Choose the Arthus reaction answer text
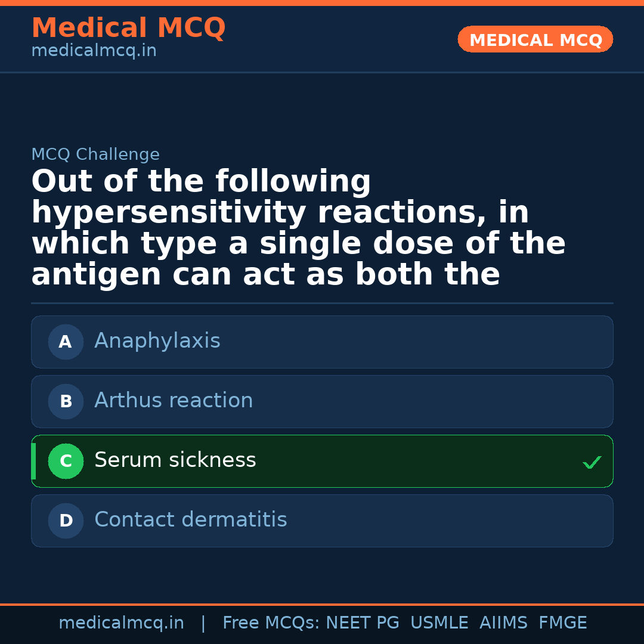The image size is (644, 644). (174, 401)
